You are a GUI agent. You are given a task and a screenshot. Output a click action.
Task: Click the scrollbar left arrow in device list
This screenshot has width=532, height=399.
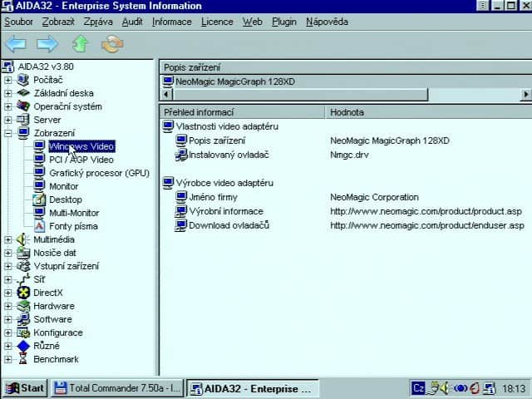[166, 94]
